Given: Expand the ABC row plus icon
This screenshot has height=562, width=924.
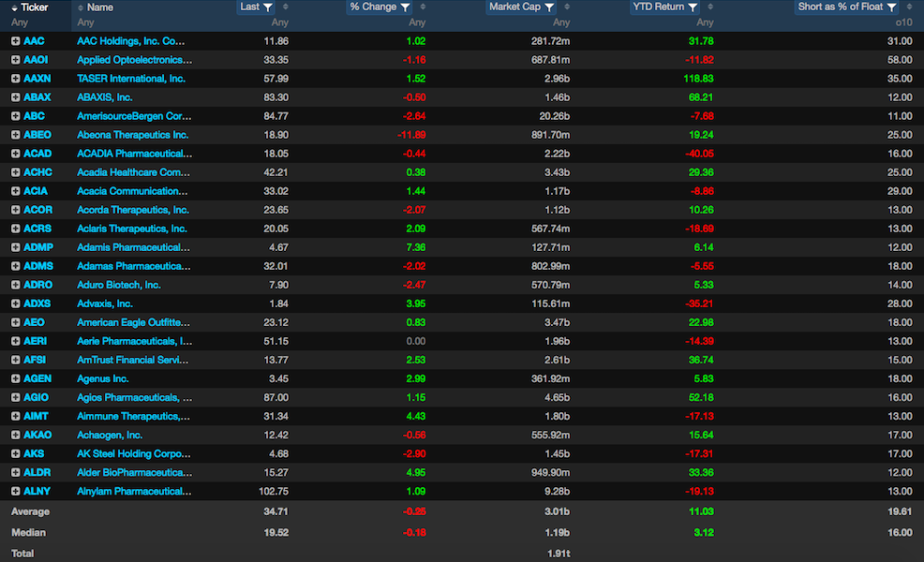Looking at the screenshot, I should 15,116.
